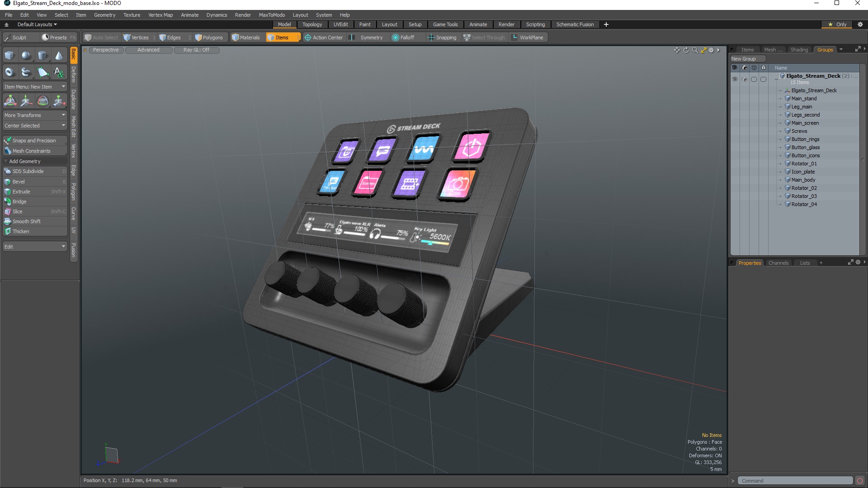Add a new layout tab with plus
The image size is (868, 488).
click(x=606, y=24)
